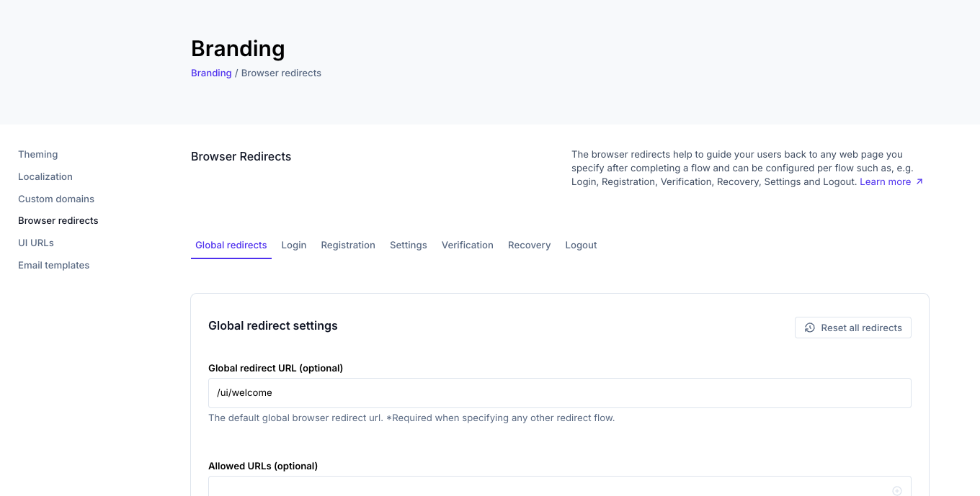Click the Branding breadcrumb link
The width and height of the screenshot is (980, 496).
click(x=210, y=73)
